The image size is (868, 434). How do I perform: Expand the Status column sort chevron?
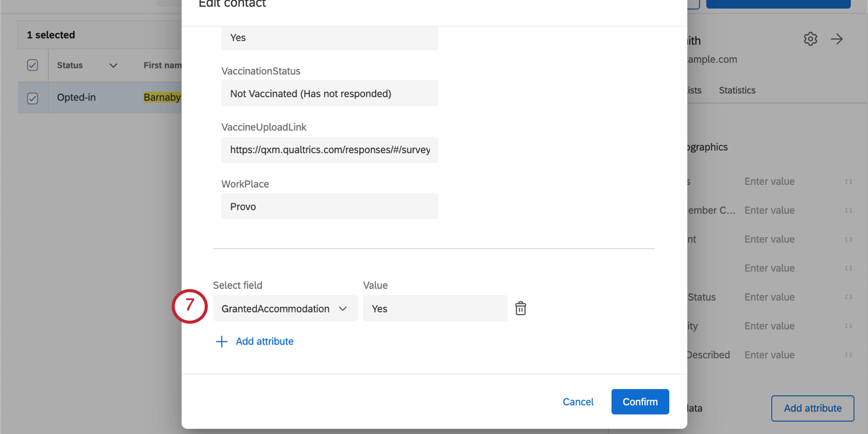pos(113,65)
